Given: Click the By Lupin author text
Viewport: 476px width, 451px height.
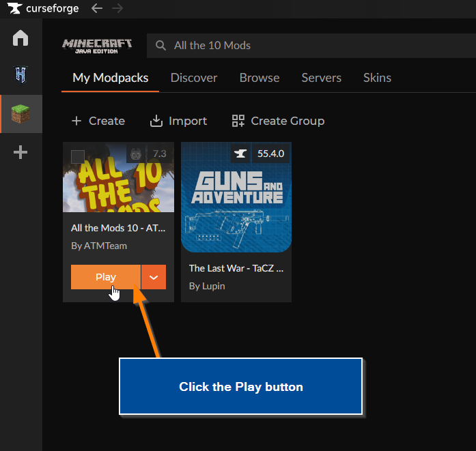Looking at the screenshot, I should coord(207,287).
